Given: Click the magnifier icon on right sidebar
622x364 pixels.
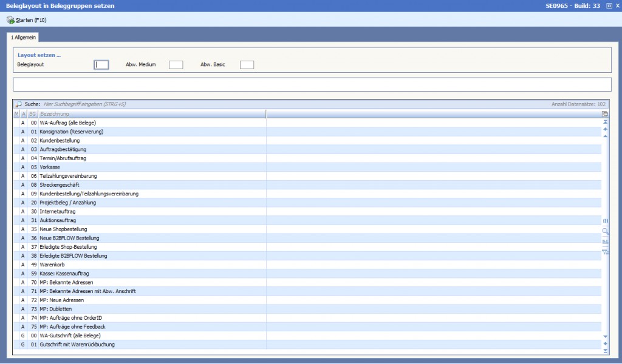Looking at the screenshot, I should (605, 231).
